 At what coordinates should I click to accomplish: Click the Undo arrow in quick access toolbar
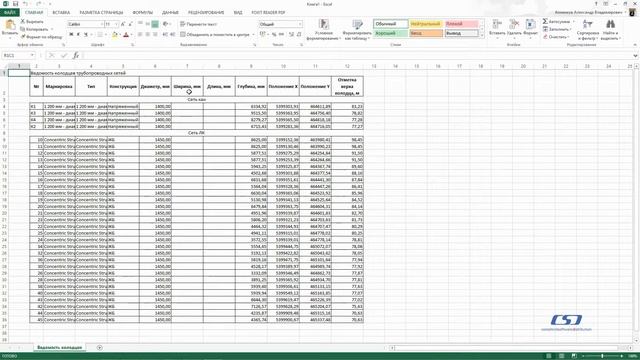[x=25, y=4]
